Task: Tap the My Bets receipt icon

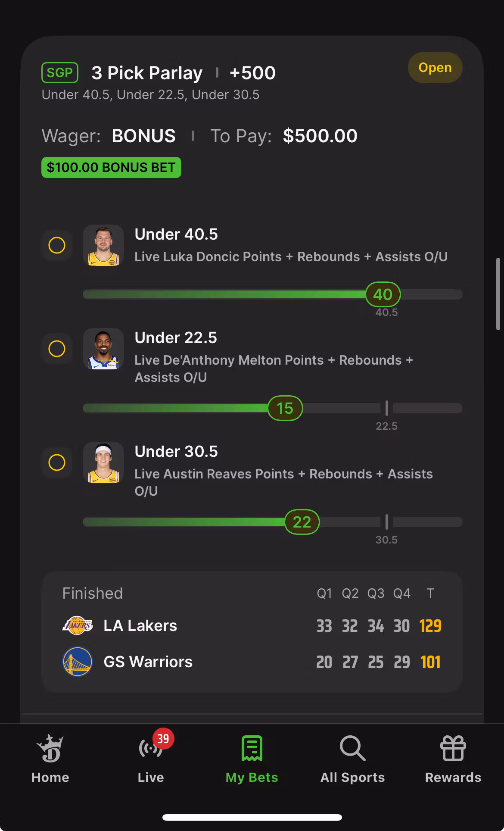Action: [x=252, y=749]
